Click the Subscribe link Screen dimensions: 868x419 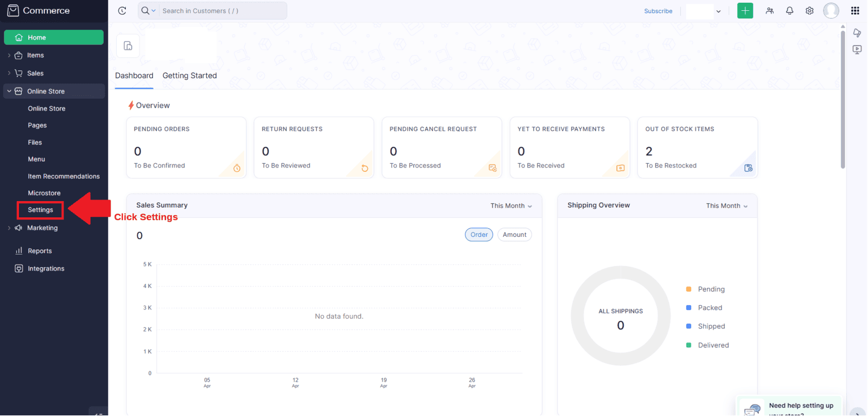658,11
